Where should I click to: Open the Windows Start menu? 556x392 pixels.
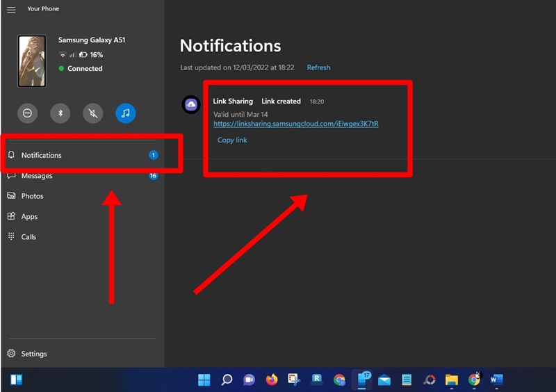pos(204,380)
